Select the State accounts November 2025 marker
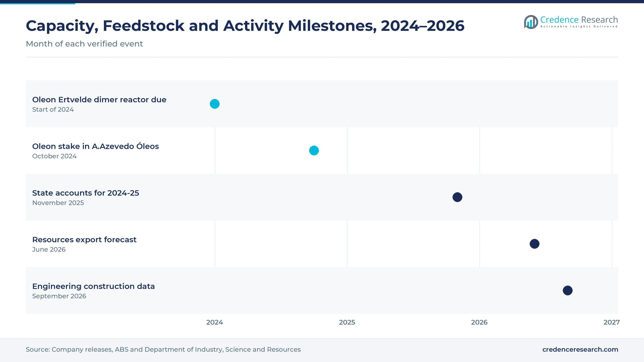 458,197
